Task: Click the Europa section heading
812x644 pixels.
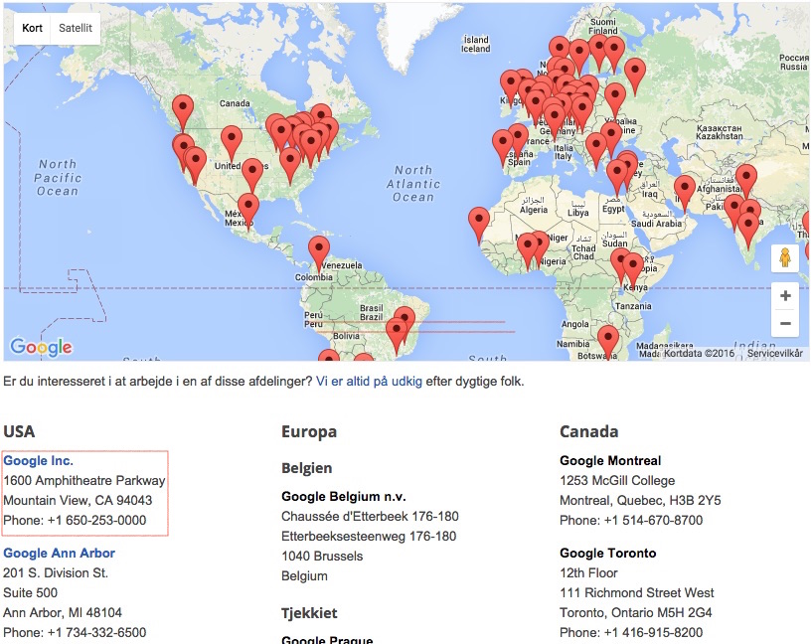Action: [309, 431]
